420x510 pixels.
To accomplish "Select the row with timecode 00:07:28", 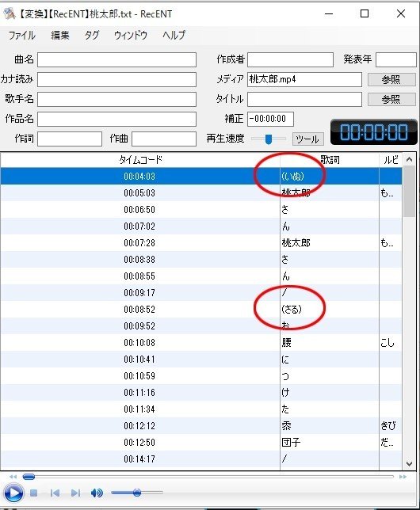I will (x=201, y=242).
